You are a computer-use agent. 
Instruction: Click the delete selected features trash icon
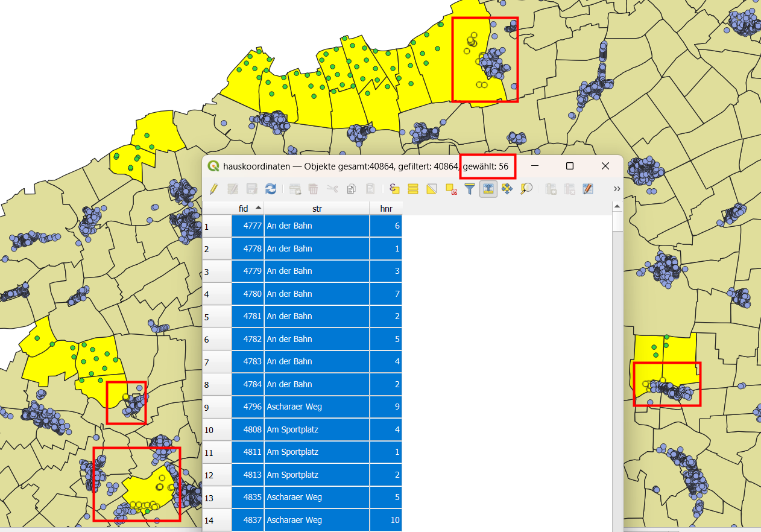pyautogui.click(x=313, y=189)
